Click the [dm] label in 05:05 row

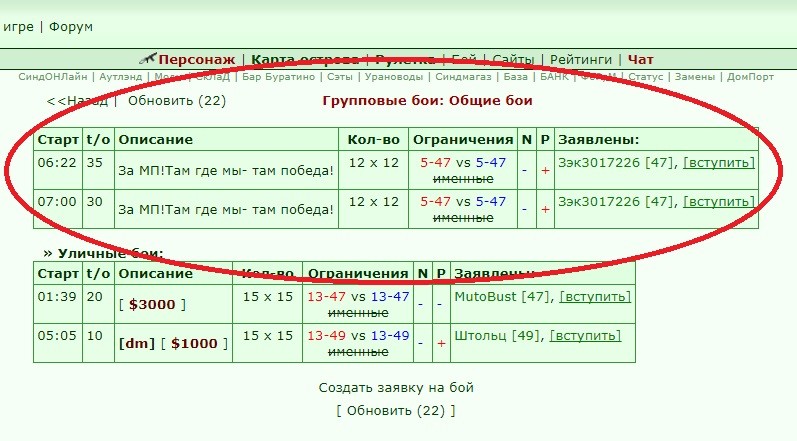click(x=137, y=344)
